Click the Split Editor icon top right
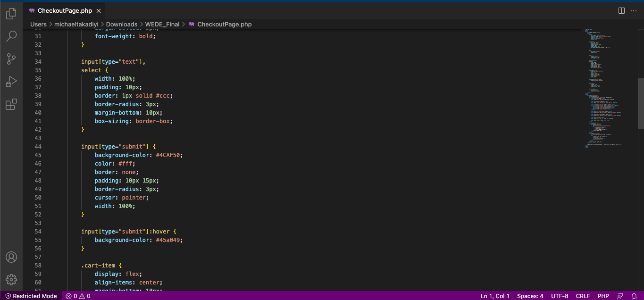 coord(621,10)
